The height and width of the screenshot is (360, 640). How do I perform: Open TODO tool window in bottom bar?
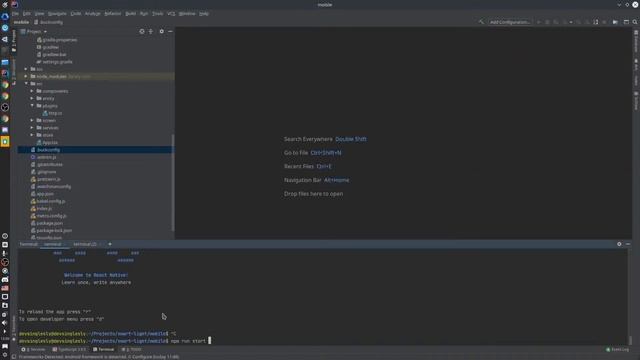point(131,349)
